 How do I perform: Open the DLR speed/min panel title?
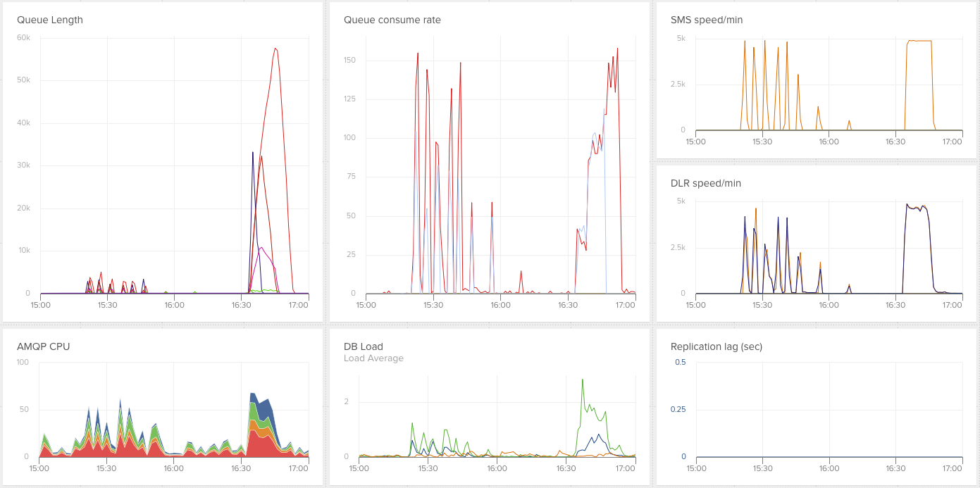point(706,183)
